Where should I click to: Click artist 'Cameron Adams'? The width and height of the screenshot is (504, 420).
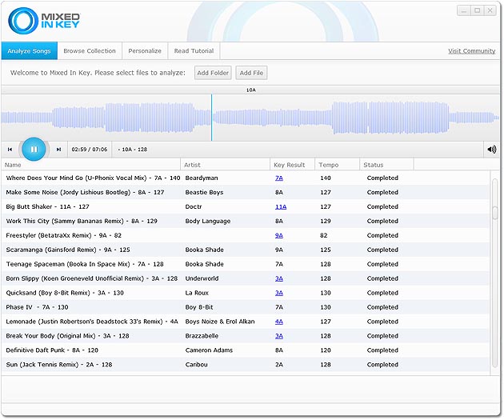[209, 350]
